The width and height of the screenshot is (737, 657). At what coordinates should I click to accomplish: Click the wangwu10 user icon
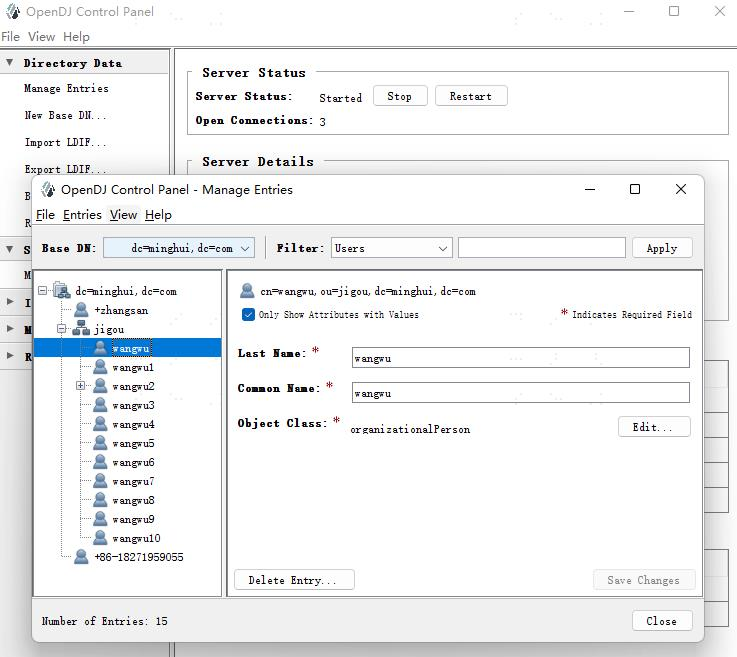(x=100, y=538)
